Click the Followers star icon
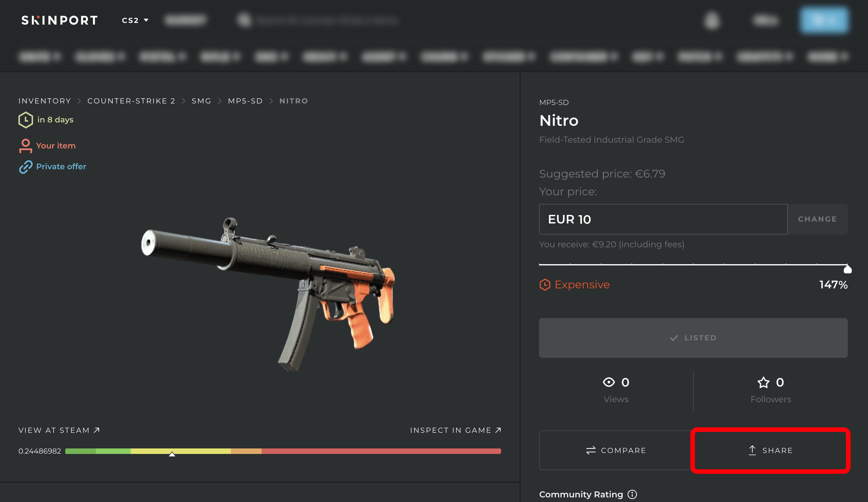 (763, 382)
